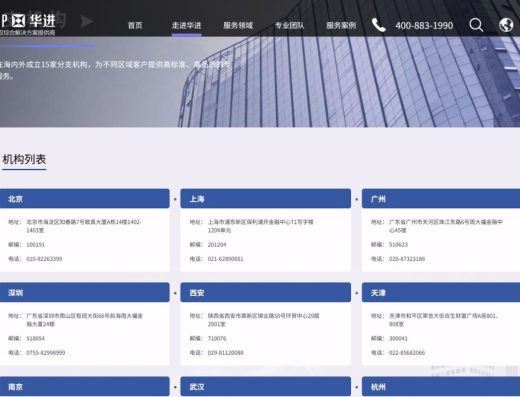Click the 北京 postcode 100191
The width and height of the screenshot is (520, 397).
[35, 245]
